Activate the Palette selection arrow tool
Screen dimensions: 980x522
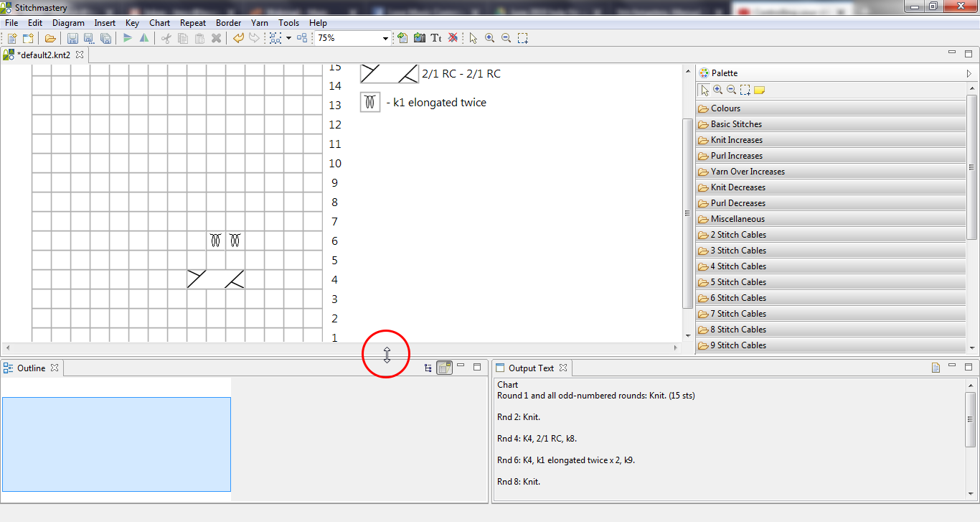705,90
